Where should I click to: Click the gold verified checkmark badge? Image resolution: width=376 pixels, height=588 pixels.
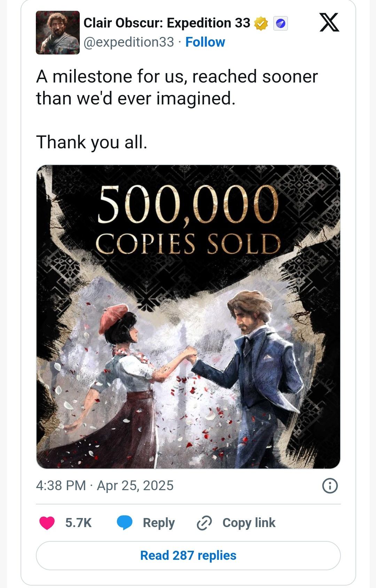pyautogui.click(x=261, y=24)
